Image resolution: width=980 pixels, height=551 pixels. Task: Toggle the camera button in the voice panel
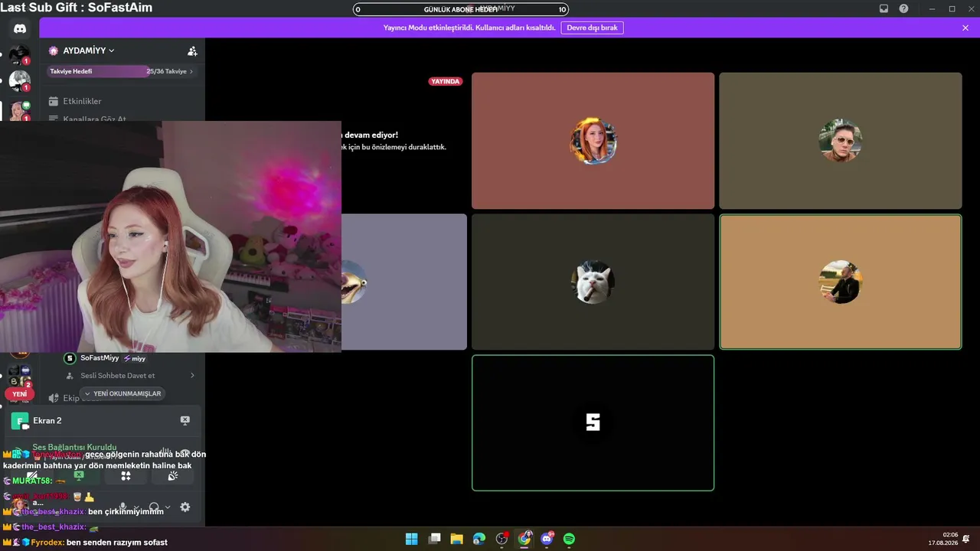coord(31,475)
